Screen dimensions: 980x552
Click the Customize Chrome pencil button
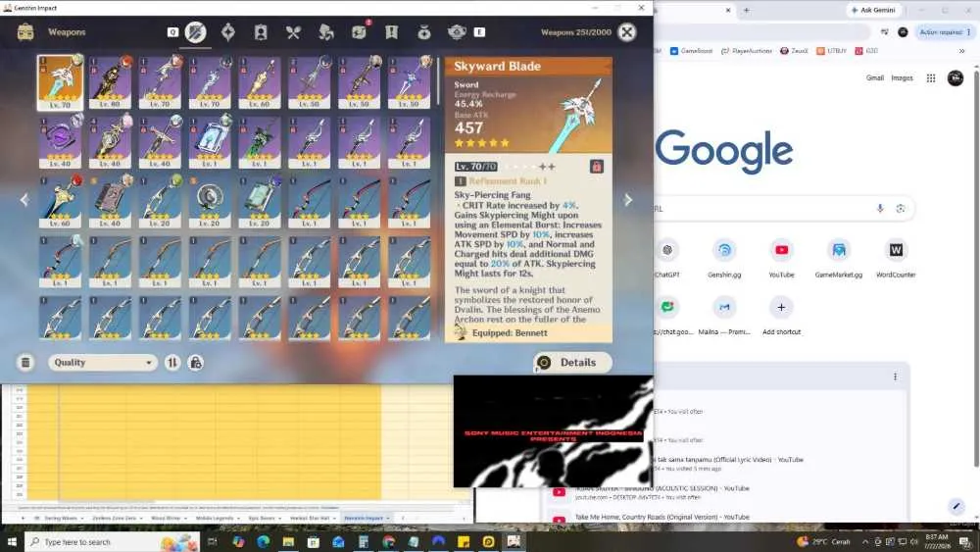pyautogui.click(x=955, y=506)
